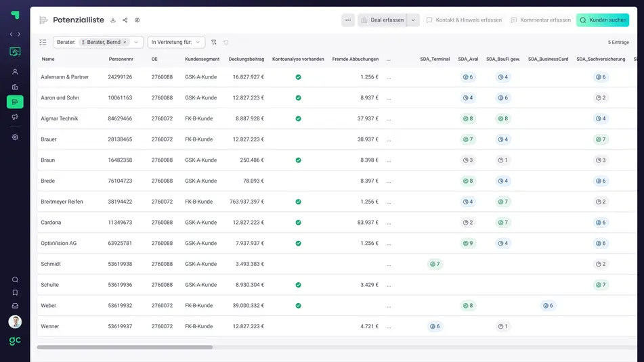Open the filter settings funnel icon
Image resolution: width=644 pixels, height=362 pixels.
214,42
